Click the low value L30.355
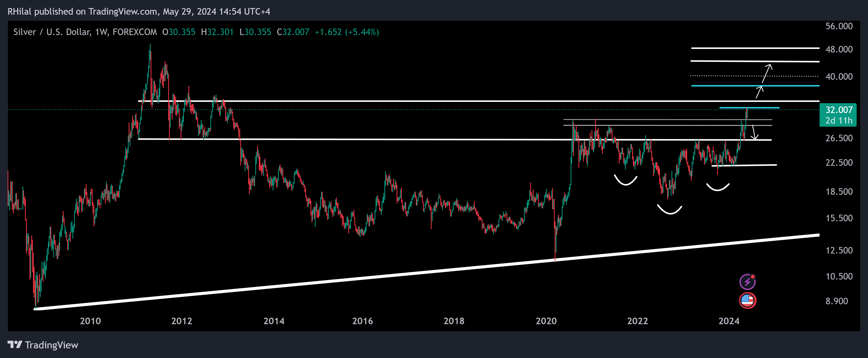Image resolution: width=868 pixels, height=358 pixels. (x=255, y=32)
